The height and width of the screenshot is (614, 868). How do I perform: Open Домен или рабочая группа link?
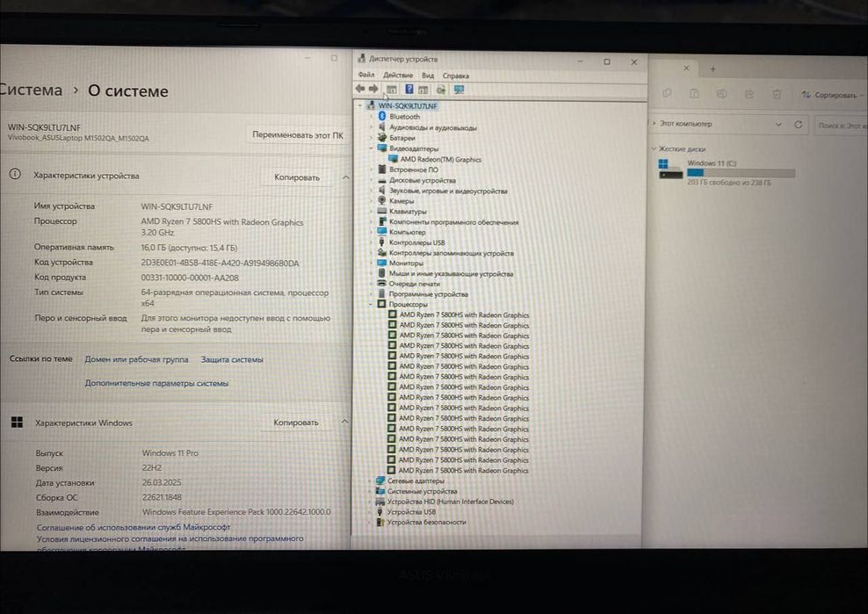[136, 359]
